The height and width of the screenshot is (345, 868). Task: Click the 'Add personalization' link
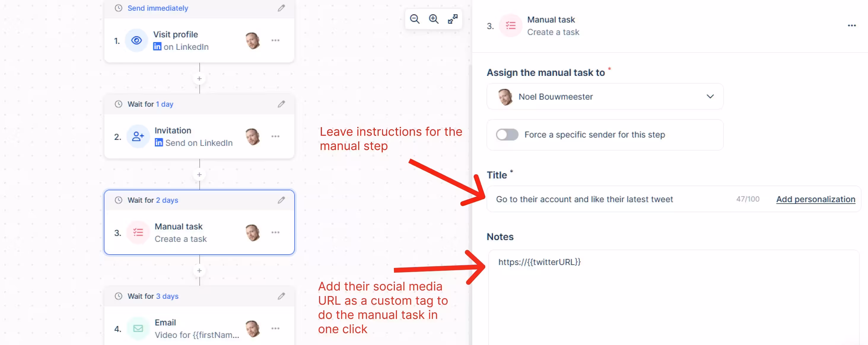point(815,199)
